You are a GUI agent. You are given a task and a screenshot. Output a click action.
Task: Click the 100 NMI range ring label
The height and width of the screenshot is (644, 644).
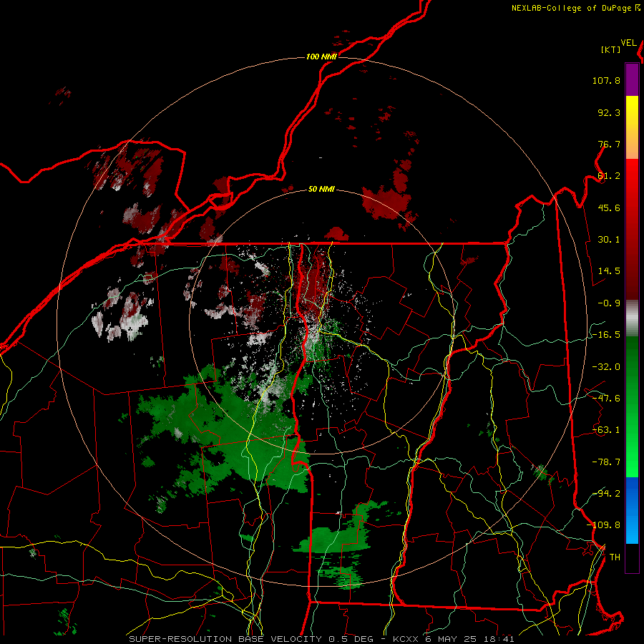(321, 57)
